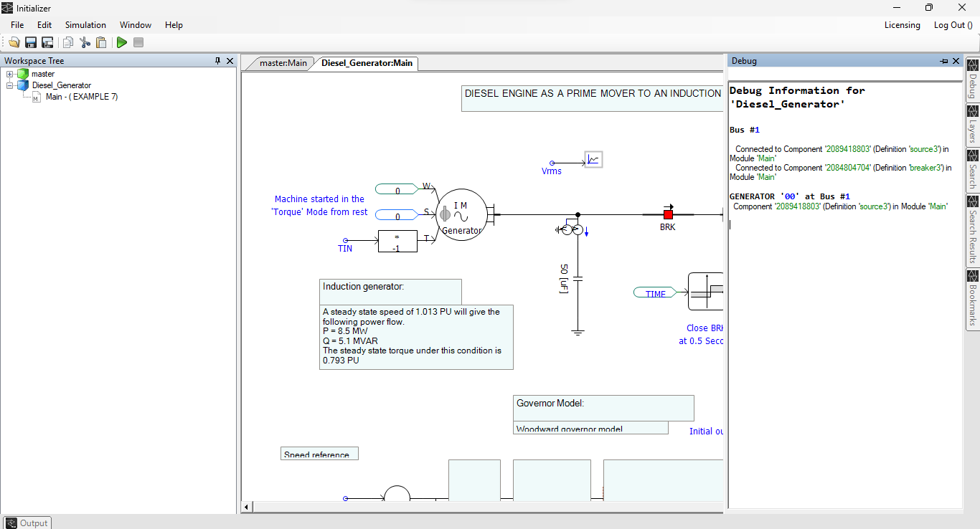
Task: Switch to the Diesel_Generator:Main tab
Action: 367,63
